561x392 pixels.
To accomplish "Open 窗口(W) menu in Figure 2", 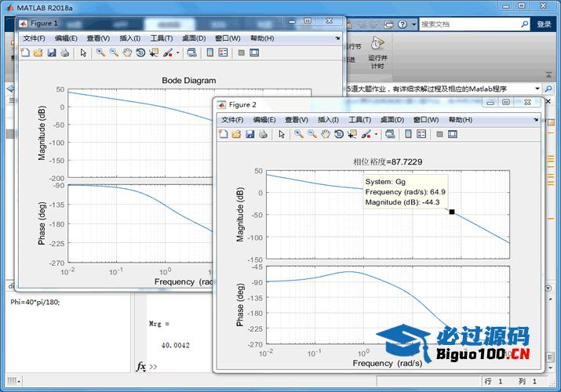I will (426, 120).
